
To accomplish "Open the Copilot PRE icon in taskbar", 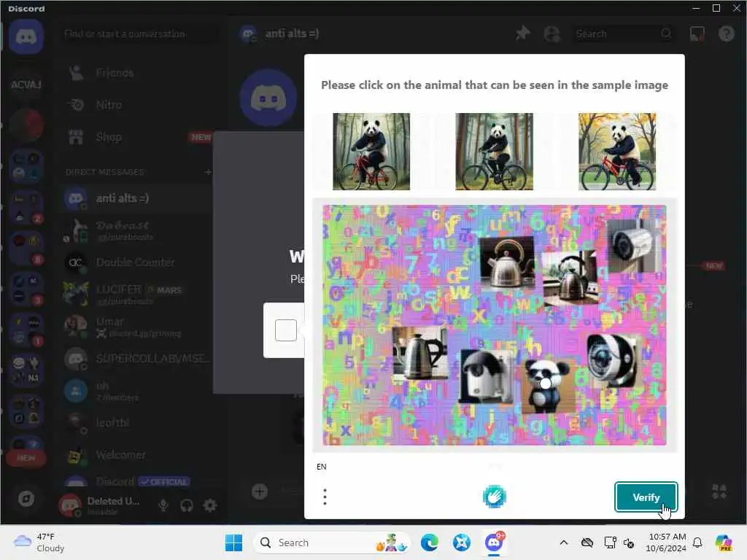I will (723, 542).
